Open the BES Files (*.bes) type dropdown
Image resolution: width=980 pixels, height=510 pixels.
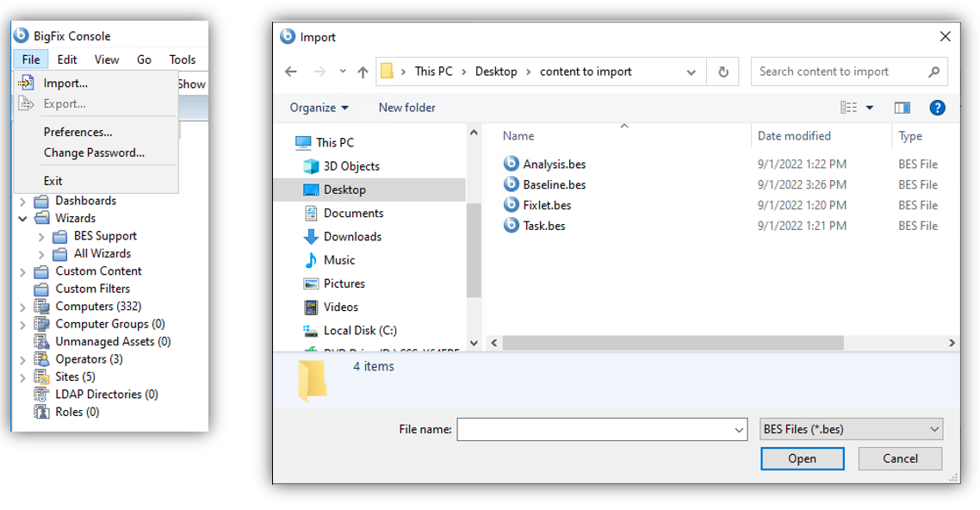851,429
